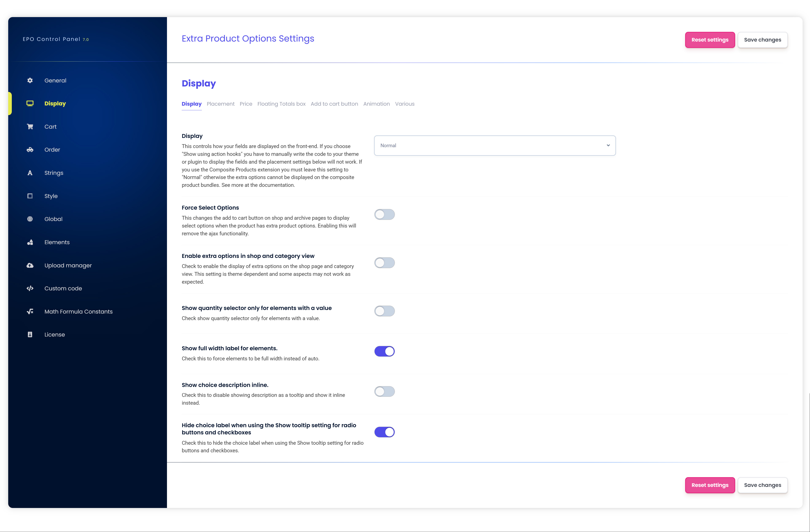Open the Display mode Normal dropdown
The width and height of the screenshot is (810, 532).
tap(495, 146)
